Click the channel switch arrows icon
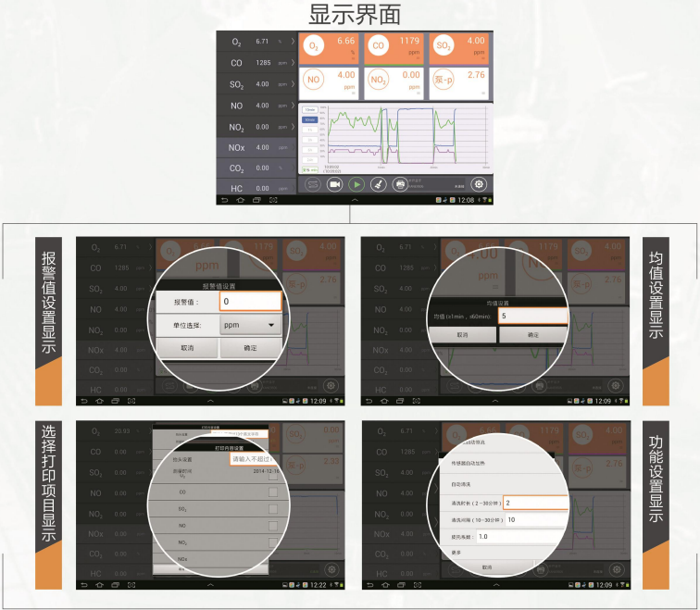The width and height of the screenshot is (700, 610). point(313,184)
